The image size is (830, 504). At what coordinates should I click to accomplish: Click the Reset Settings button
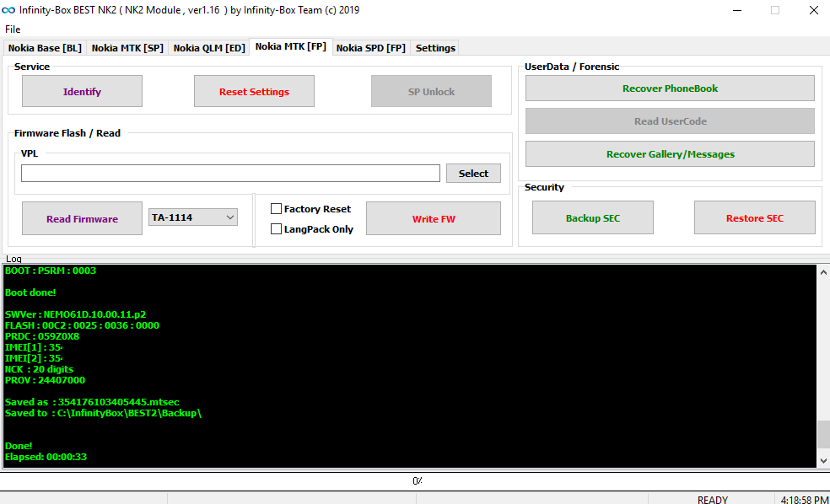tap(254, 91)
